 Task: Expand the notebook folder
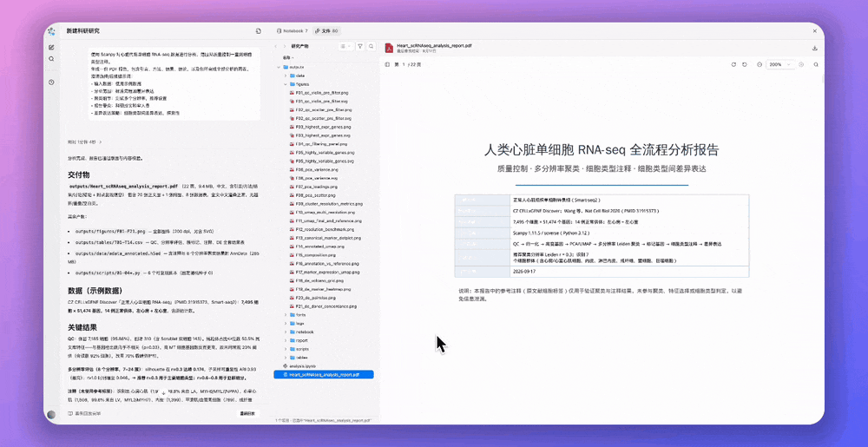point(285,332)
